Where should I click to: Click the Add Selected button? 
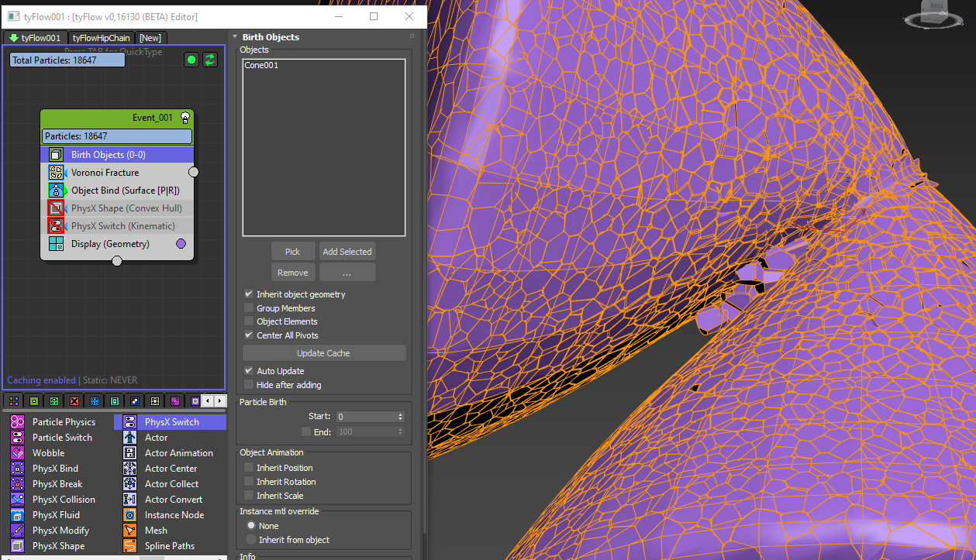(347, 252)
